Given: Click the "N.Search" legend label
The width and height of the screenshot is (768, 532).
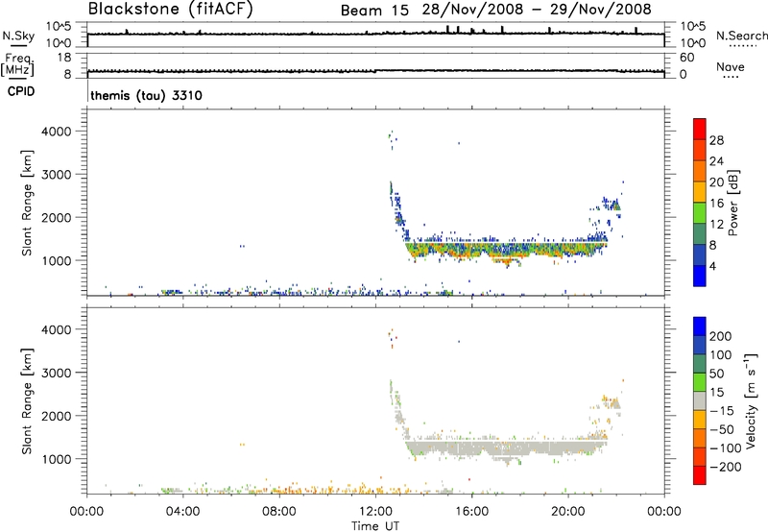Looking at the screenshot, I should pyautogui.click(x=741, y=36).
